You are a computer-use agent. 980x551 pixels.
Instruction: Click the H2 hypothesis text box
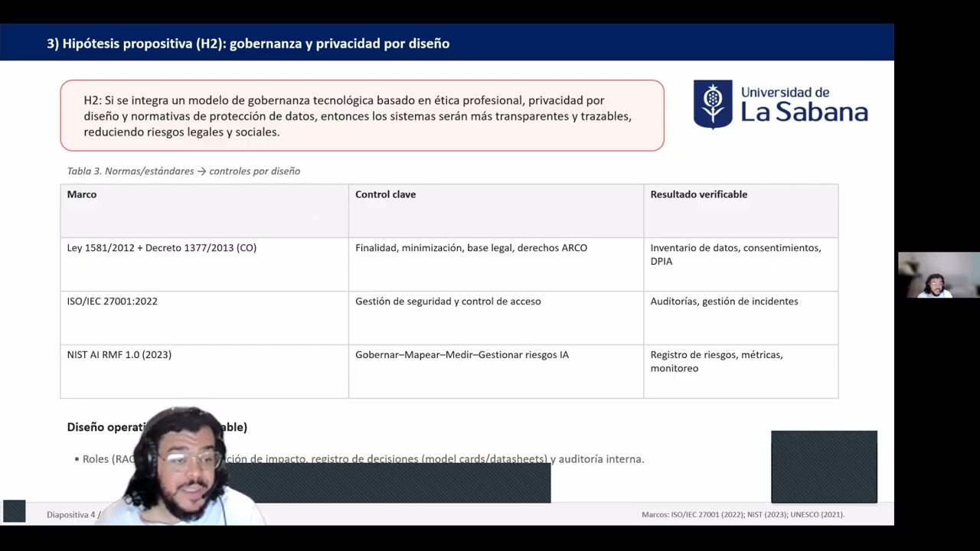click(x=362, y=116)
